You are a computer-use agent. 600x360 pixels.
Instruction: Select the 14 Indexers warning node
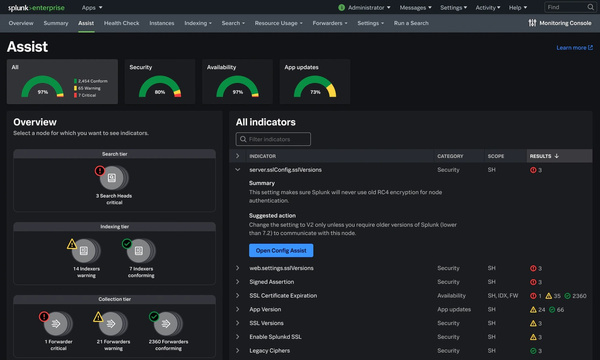(86, 259)
